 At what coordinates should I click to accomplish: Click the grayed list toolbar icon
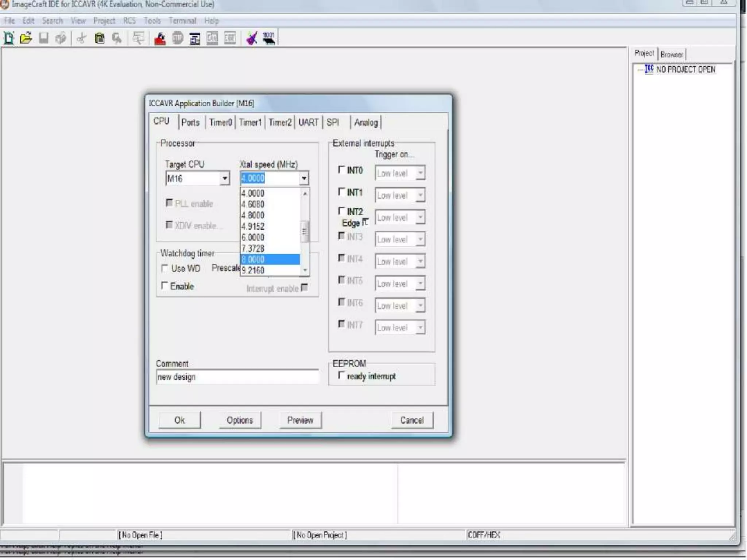230,38
